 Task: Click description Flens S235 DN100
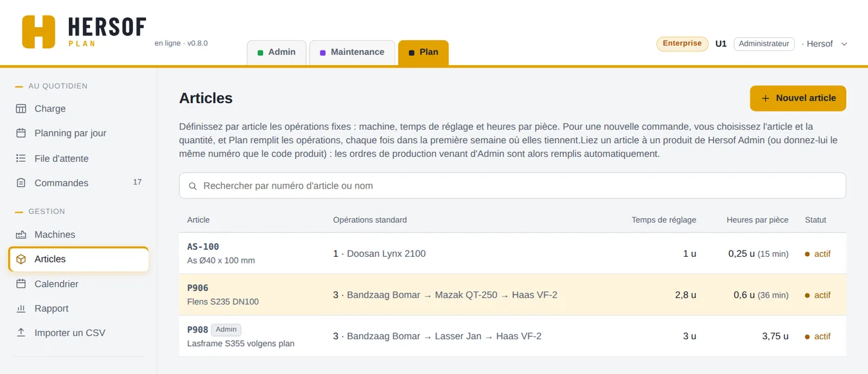click(x=223, y=302)
